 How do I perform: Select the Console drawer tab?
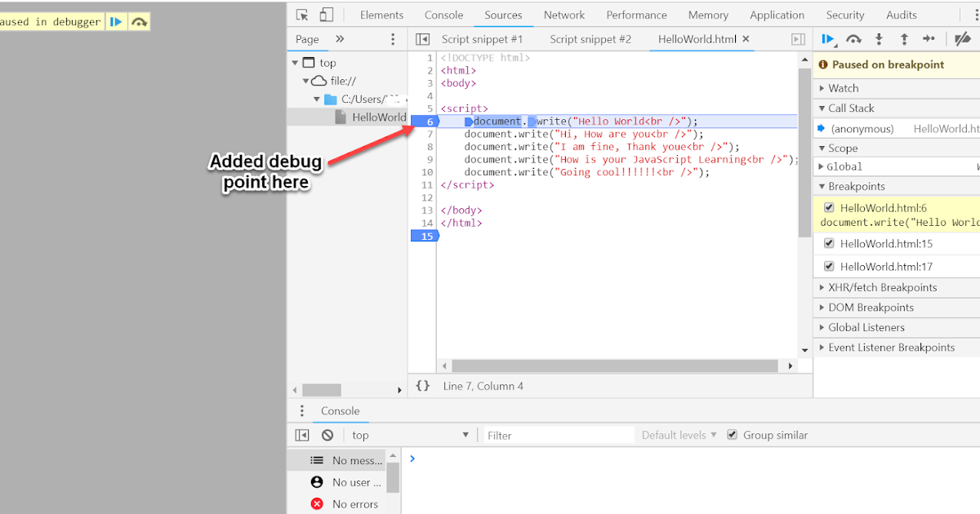(x=340, y=411)
